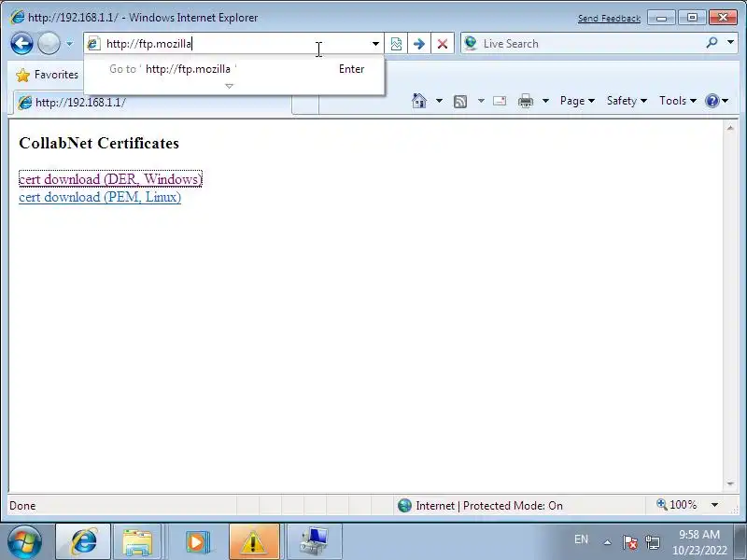
Task: Open the Safety menu
Action: tap(627, 101)
